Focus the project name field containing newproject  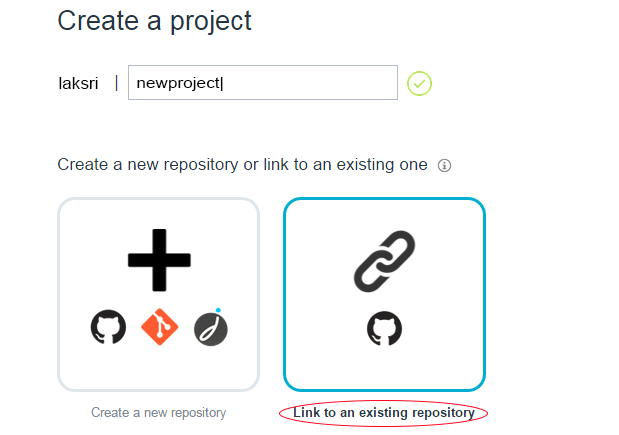263,82
